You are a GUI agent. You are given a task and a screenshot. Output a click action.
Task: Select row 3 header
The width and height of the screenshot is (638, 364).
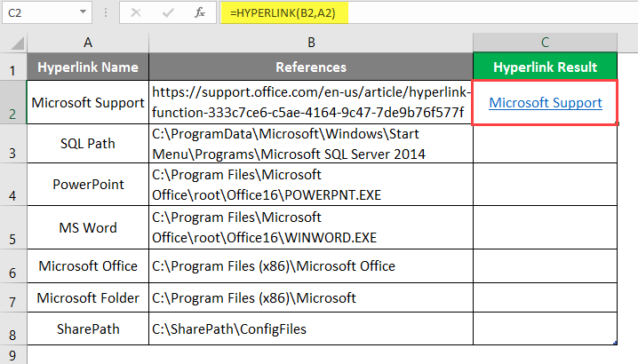tap(13, 144)
